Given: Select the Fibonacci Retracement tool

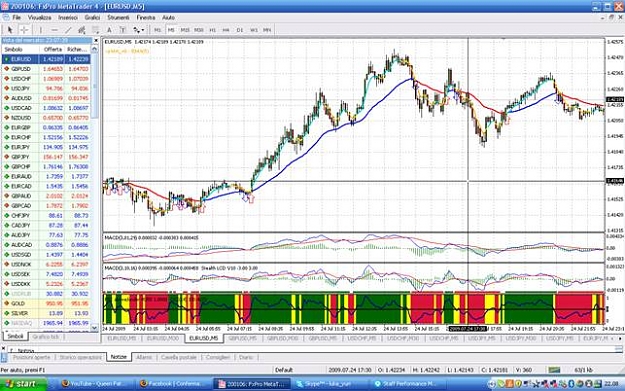Looking at the screenshot, I should [x=96, y=30].
